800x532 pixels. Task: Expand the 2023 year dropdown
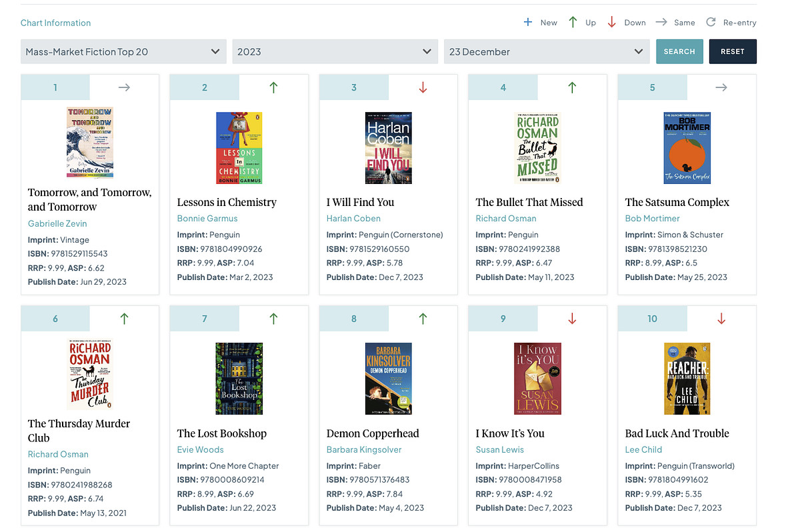point(335,51)
